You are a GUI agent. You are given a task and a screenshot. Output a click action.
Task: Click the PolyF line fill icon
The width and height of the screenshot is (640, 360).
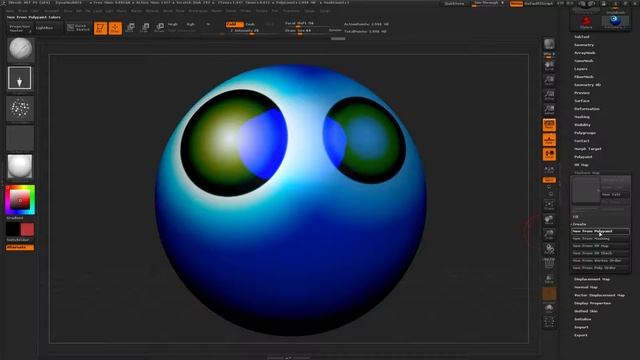(549, 264)
